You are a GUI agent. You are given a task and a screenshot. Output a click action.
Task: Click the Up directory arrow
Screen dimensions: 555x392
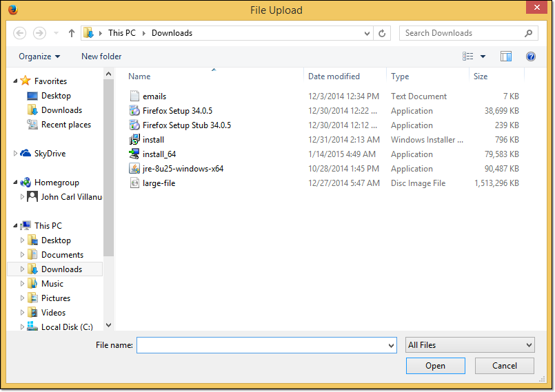click(72, 33)
